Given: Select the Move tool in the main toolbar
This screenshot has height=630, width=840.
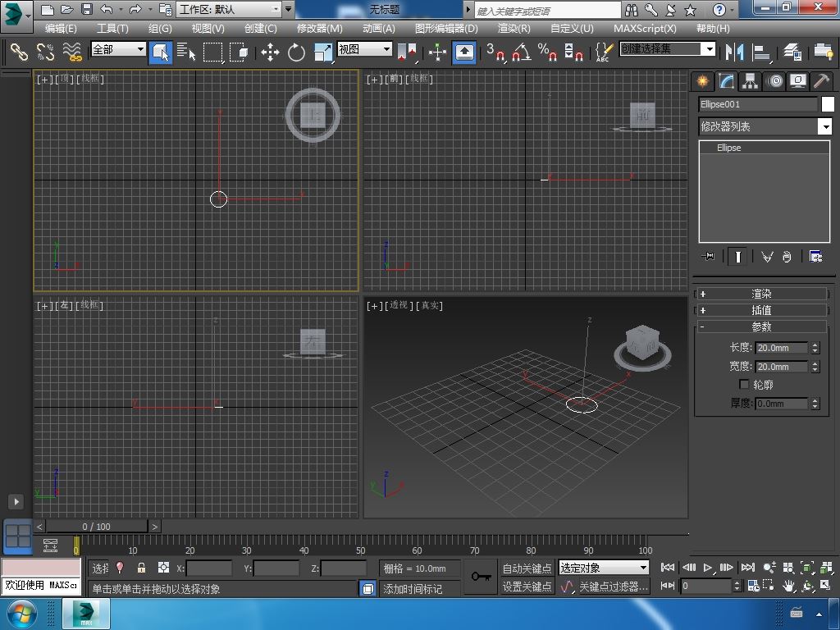Looking at the screenshot, I should coord(270,52).
